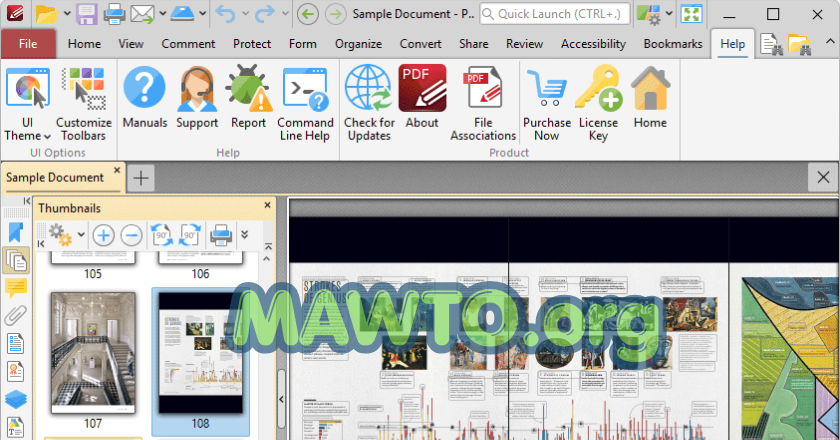This screenshot has height=440, width=840.
Task: Expand more Thumbnails toolbar options
Action: pyautogui.click(x=245, y=235)
